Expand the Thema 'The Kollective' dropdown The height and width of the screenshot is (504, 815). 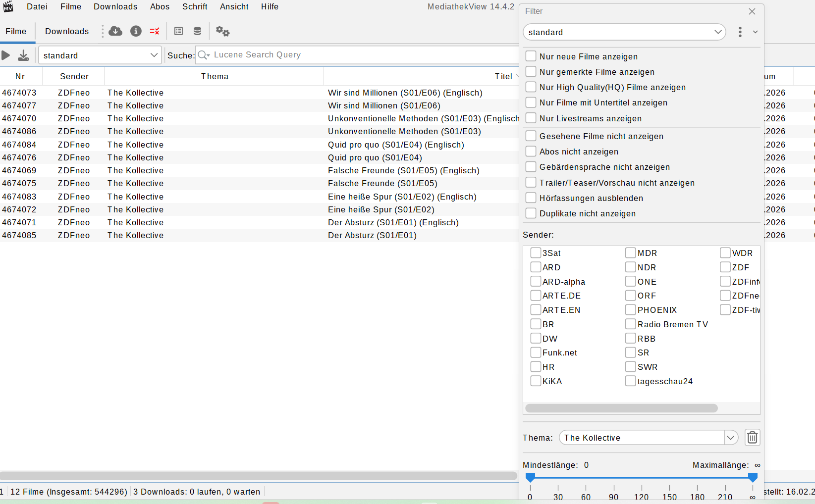730,438
